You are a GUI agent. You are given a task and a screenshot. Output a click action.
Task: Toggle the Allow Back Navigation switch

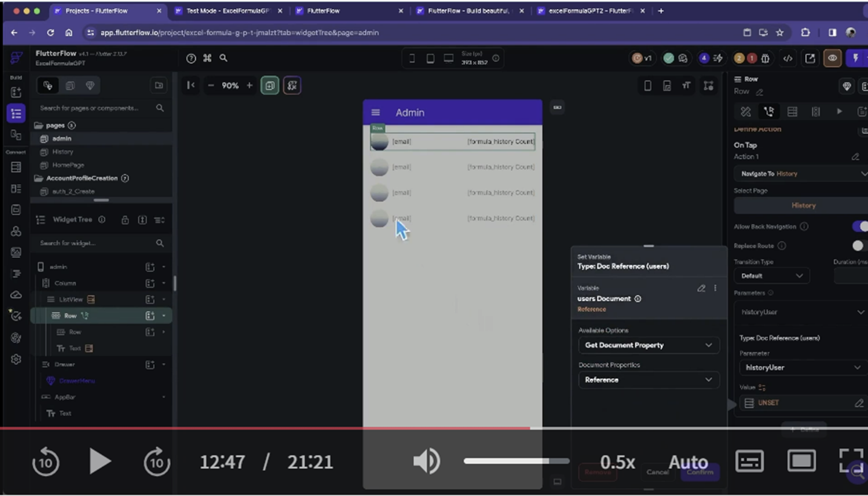[x=860, y=227]
